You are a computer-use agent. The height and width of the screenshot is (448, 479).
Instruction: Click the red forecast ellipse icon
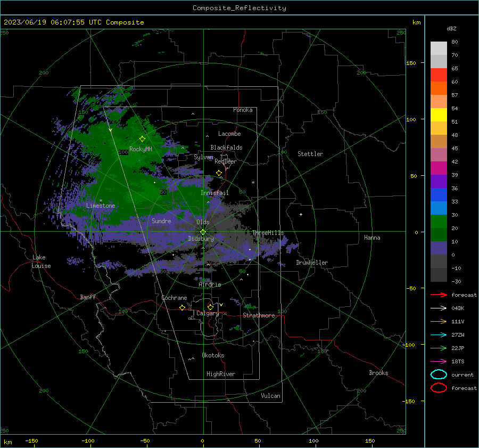coord(439,388)
